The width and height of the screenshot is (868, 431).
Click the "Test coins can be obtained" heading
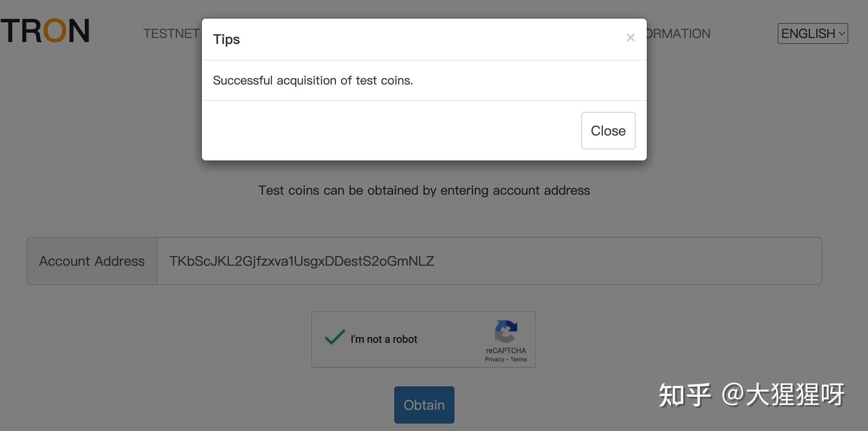tap(424, 190)
